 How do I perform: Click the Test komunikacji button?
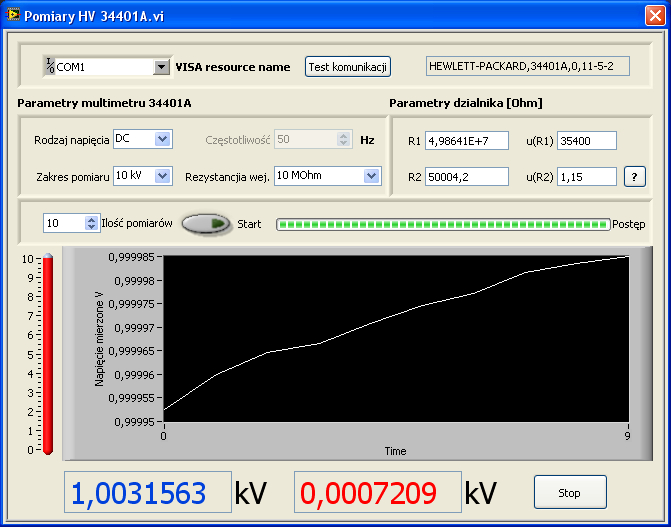tap(347, 67)
